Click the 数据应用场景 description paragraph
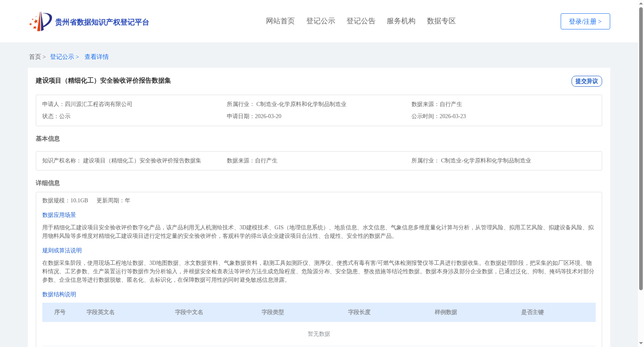The image size is (644, 347). [x=318, y=232]
